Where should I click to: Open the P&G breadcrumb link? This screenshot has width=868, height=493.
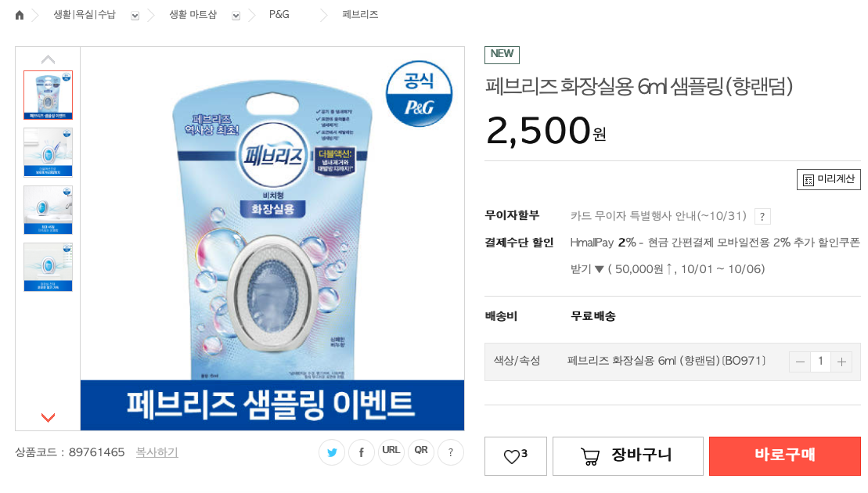(x=279, y=15)
